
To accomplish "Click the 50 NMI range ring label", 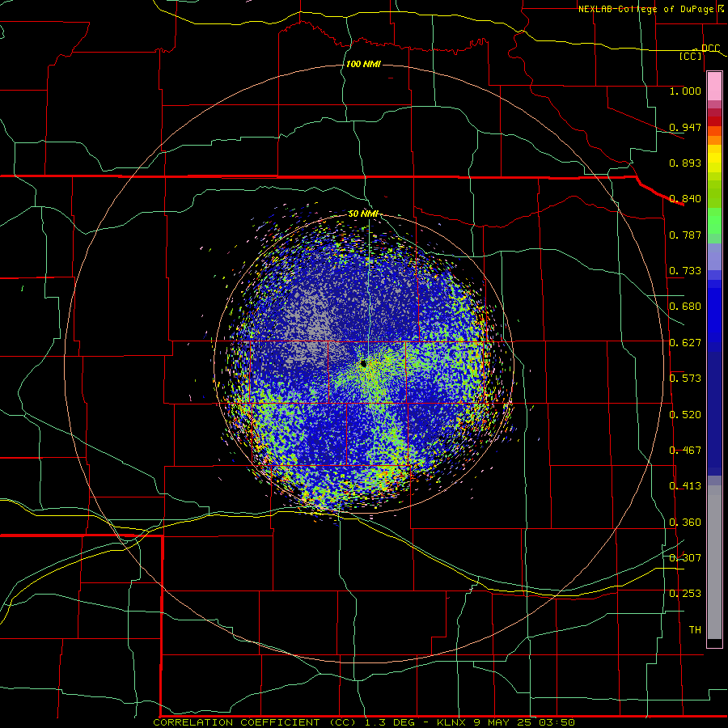I will [363, 214].
